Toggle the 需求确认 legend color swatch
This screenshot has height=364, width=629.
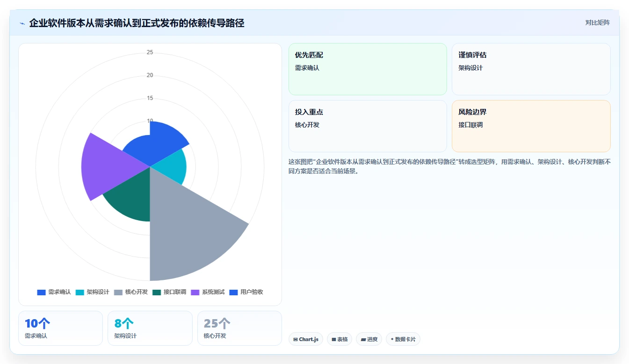pos(41,292)
